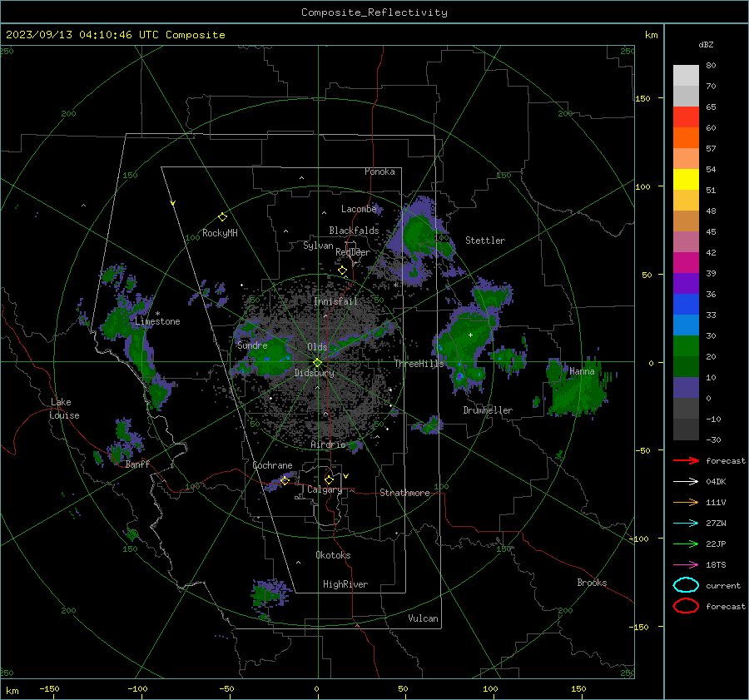Image resolution: width=749 pixels, height=700 pixels.
Task: Click the orange 111V arrow icon
Action: 686,502
